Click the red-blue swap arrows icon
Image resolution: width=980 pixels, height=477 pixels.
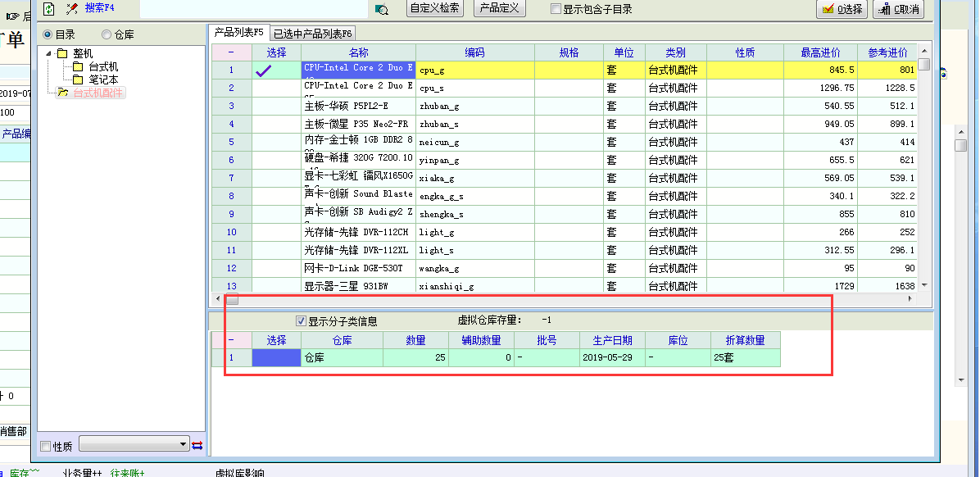click(197, 444)
